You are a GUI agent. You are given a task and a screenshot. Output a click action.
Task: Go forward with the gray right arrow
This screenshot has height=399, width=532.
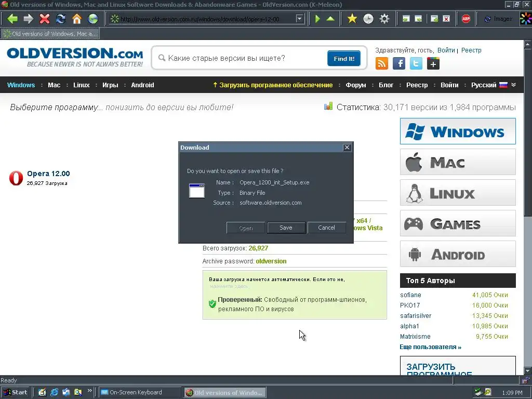tap(29, 19)
